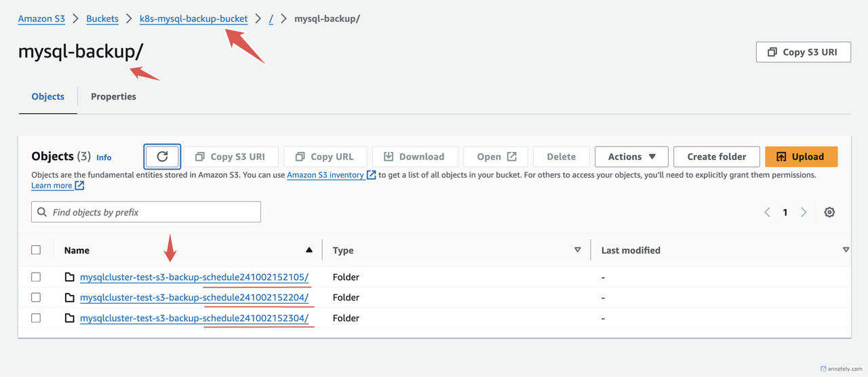Image resolution: width=868 pixels, height=377 pixels.
Task: Switch to the Properties tab
Action: coord(113,97)
